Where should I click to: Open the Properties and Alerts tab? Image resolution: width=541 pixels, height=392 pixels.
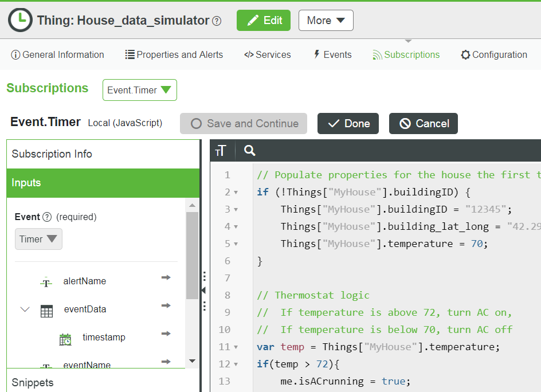point(174,55)
